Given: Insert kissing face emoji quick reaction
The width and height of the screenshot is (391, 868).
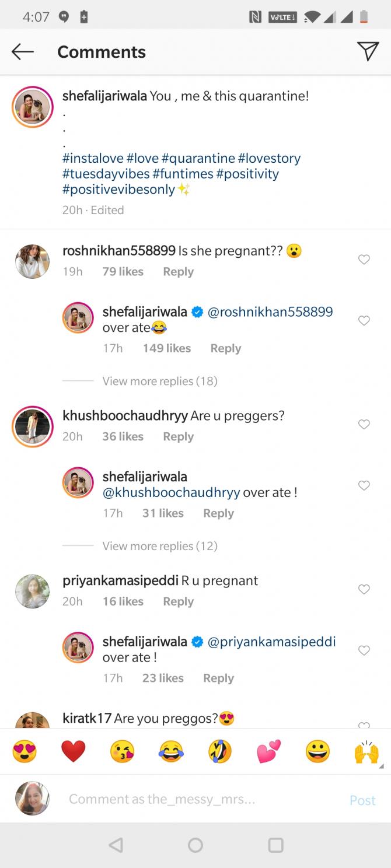Looking at the screenshot, I should (122, 751).
